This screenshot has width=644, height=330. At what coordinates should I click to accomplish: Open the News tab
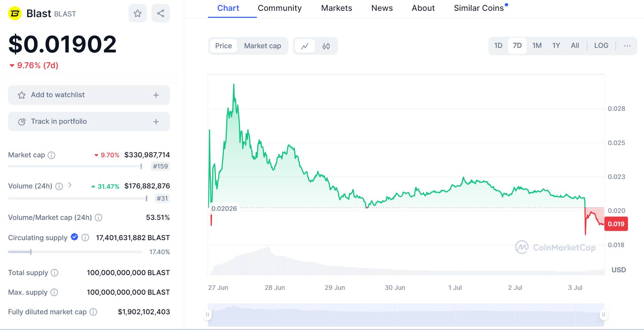382,8
